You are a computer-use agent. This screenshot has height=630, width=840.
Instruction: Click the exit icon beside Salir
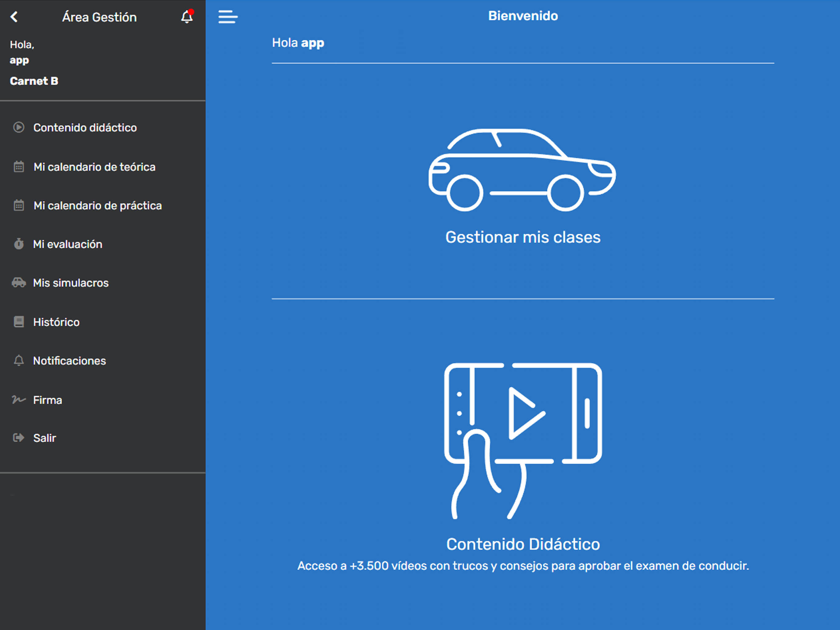coord(19,438)
